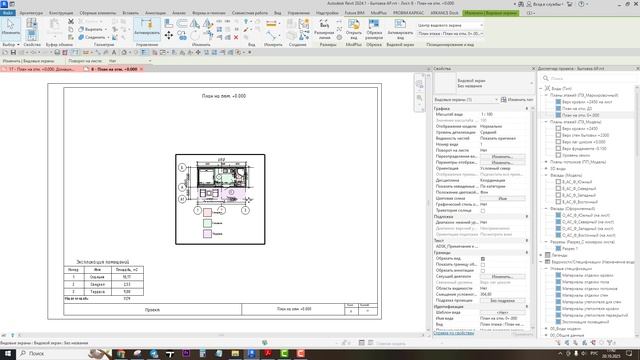640x360 pixels.
Task: Click Изменить button for Переопределения видимости
Action: pos(502,157)
